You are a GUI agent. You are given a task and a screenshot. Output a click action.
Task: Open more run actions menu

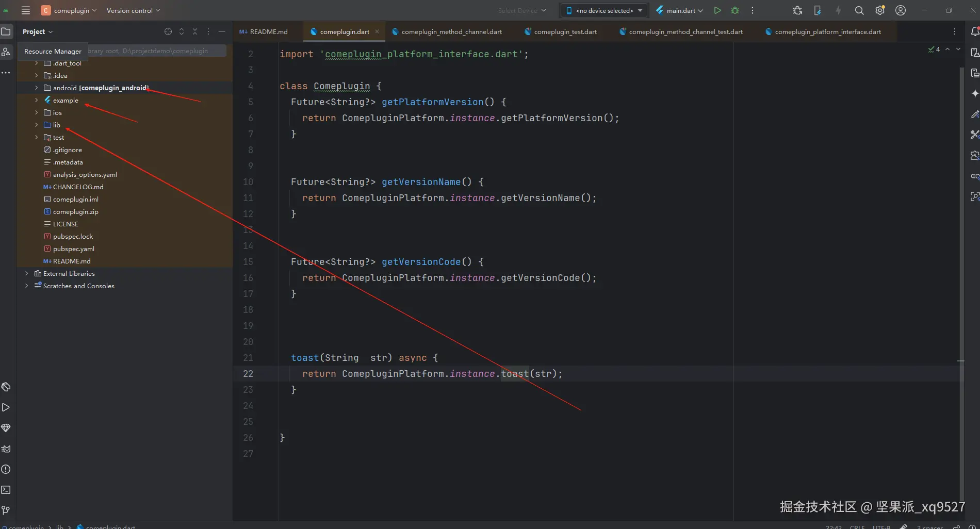[753, 10]
